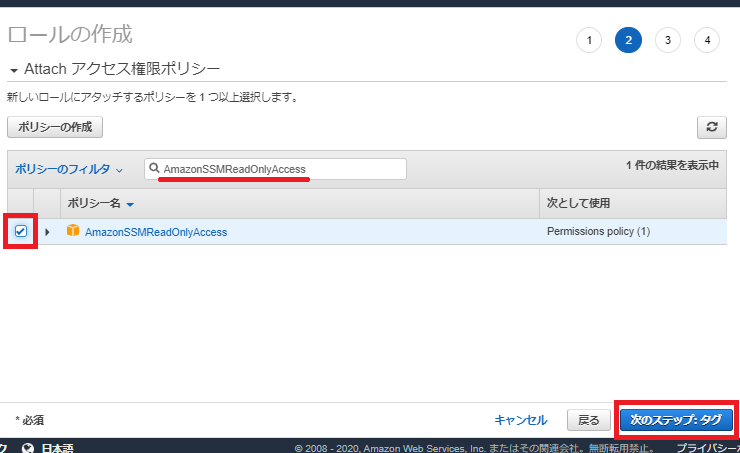740x453 pixels.
Task: Click the refresh policies icon button
Action: (x=712, y=127)
